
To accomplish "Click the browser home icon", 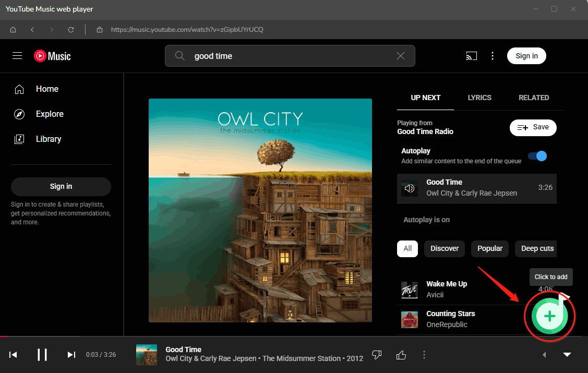I will click(x=13, y=30).
